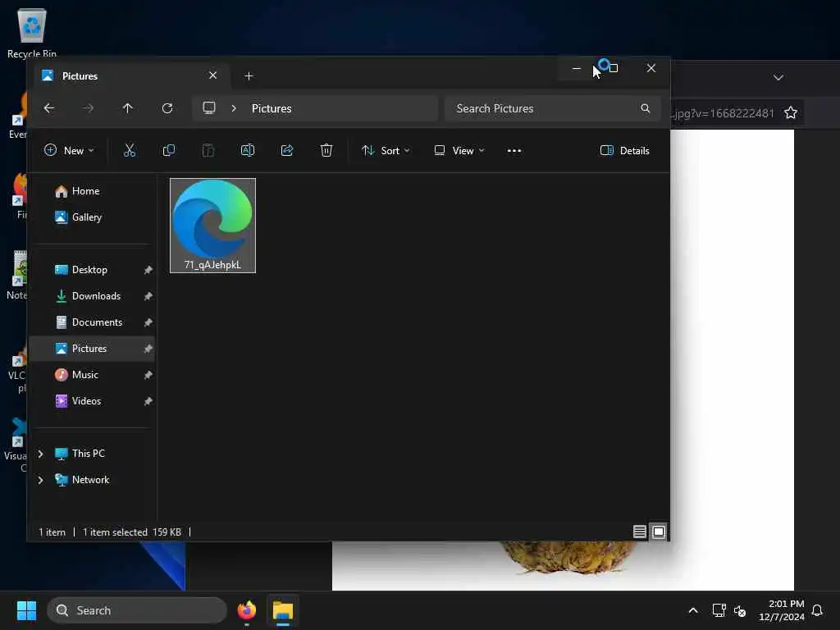
Task: Open the taskbar clock and date
Action: [x=782, y=610]
